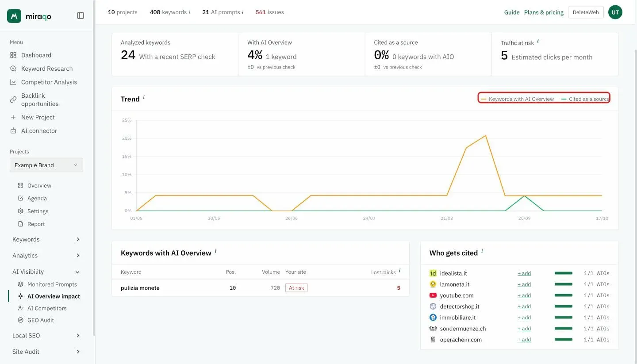Click the pulizia monete keyword row
This screenshot has height=364, width=637.
[x=261, y=288]
